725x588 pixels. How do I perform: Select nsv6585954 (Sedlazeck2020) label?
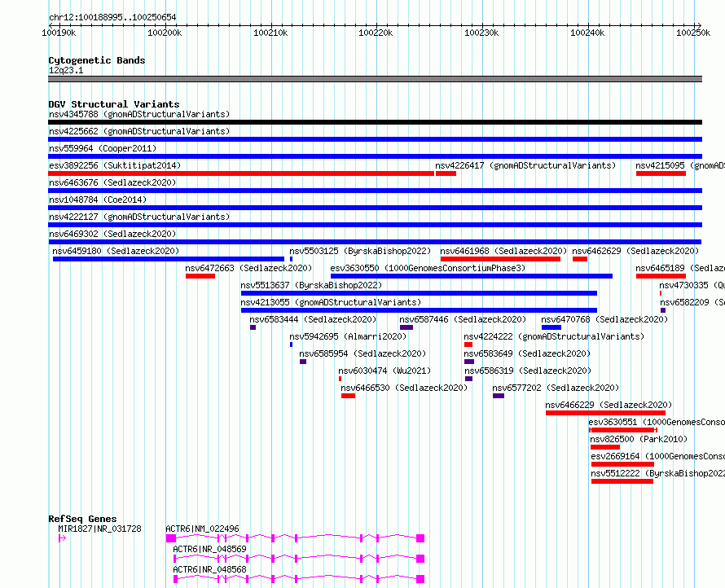tap(362, 353)
